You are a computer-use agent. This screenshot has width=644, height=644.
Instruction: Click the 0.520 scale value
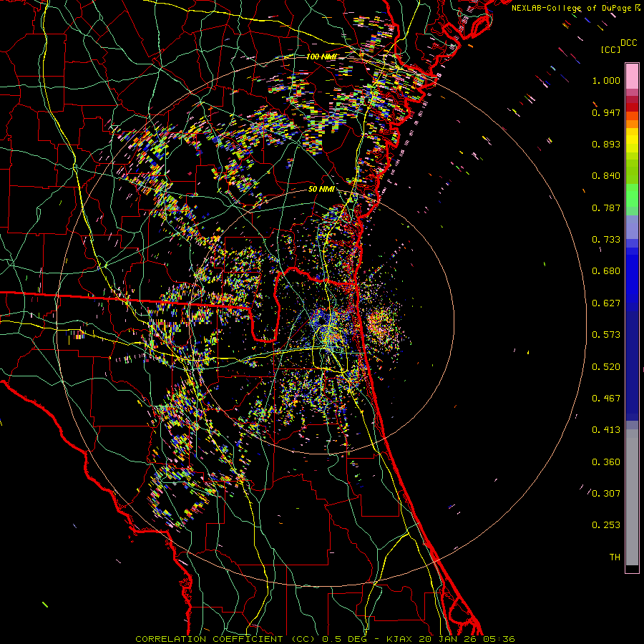coord(606,367)
